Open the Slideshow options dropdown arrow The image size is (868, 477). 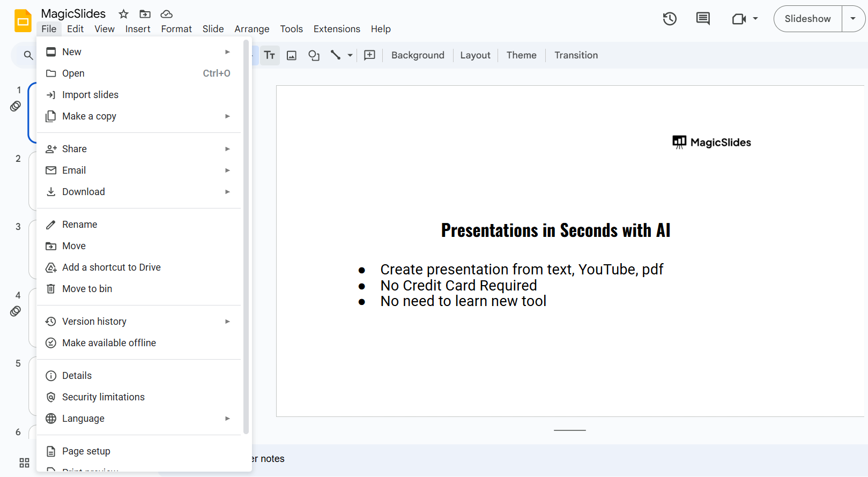coord(853,19)
